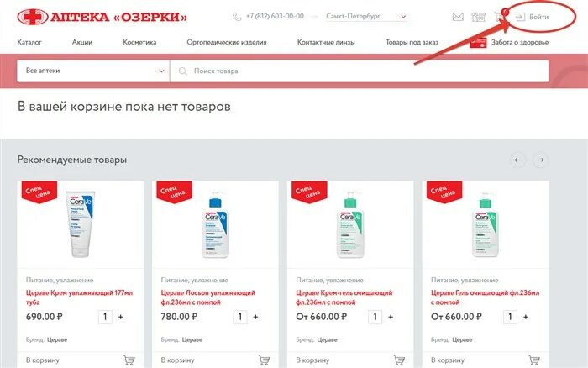This screenshot has width=588, height=368.
Task: Add Цераве Крем увлажняющий via cart icon
Action: 129,360
